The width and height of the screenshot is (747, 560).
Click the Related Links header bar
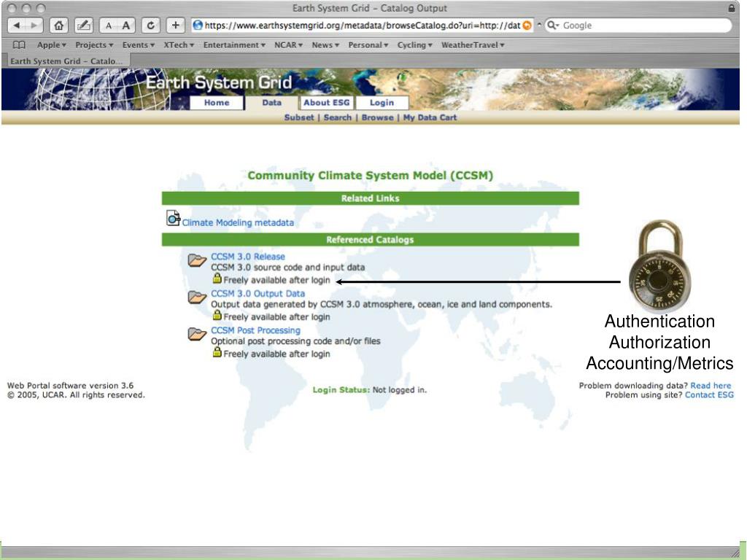[x=370, y=198]
